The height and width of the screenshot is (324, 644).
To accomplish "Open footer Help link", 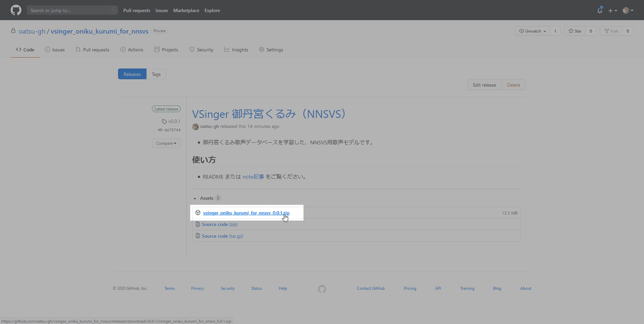I will click(283, 289).
